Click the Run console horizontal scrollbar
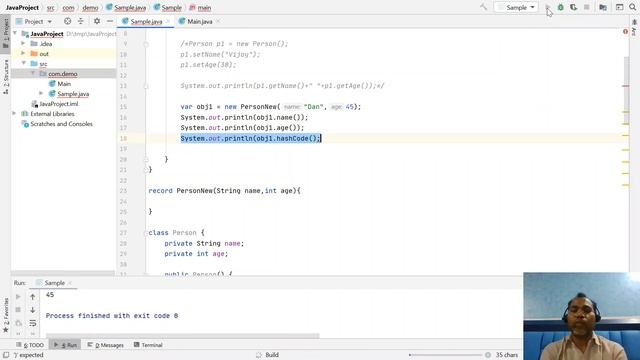Viewport: 640px width, 360px height. point(182,336)
